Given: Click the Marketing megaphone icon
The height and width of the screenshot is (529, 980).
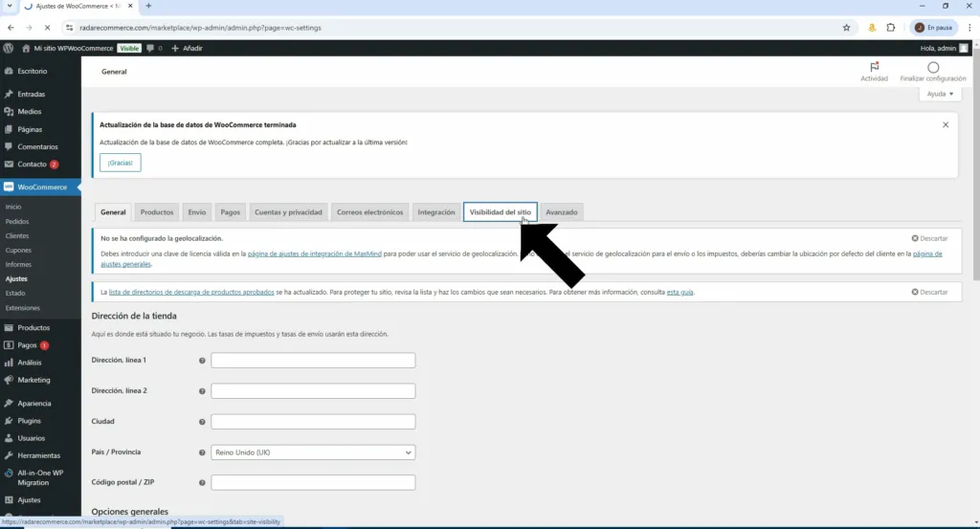Looking at the screenshot, I should pos(9,380).
